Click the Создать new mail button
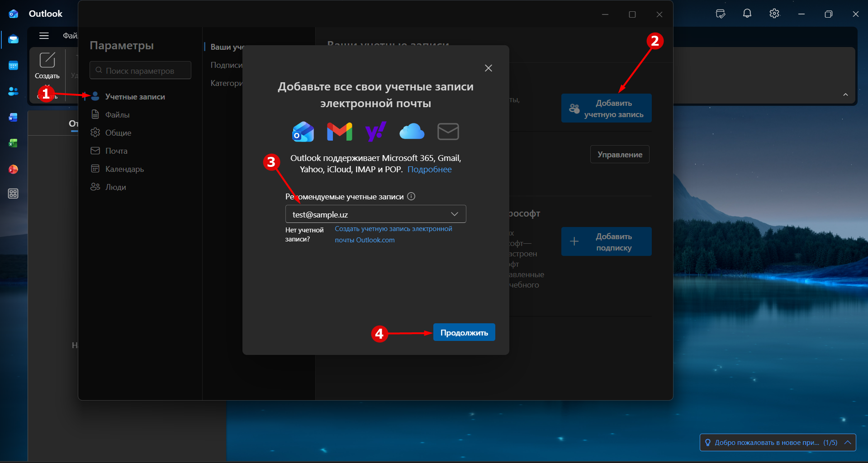This screenshot has height=463, width=868. 47,66
